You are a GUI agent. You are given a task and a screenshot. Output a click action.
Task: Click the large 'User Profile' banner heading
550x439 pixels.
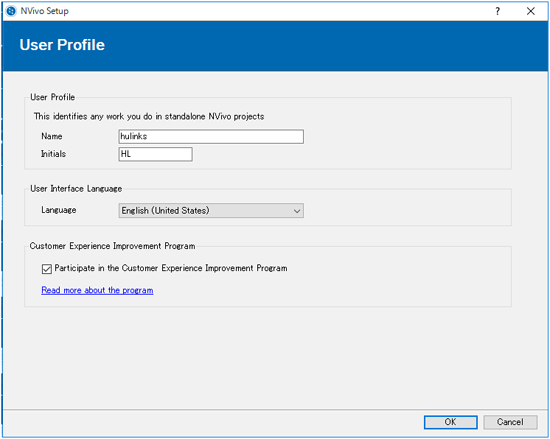click(62, 45)
